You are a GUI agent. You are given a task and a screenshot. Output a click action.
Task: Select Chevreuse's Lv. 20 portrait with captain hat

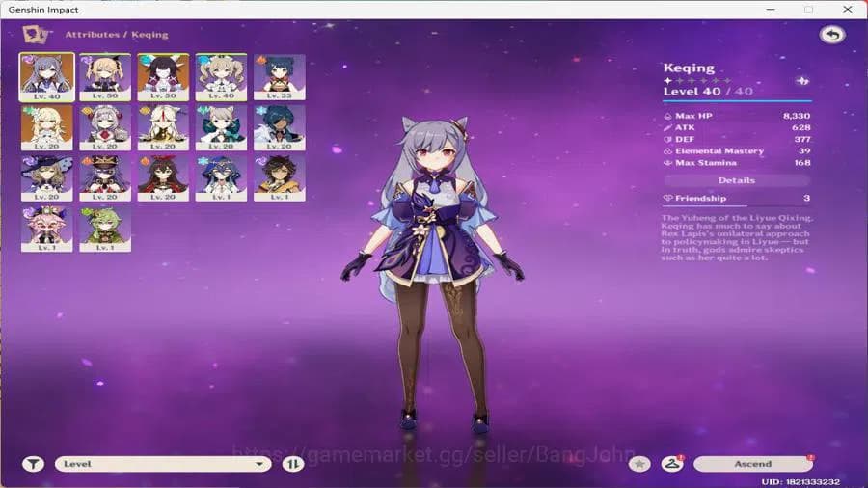tap(104, 178)
